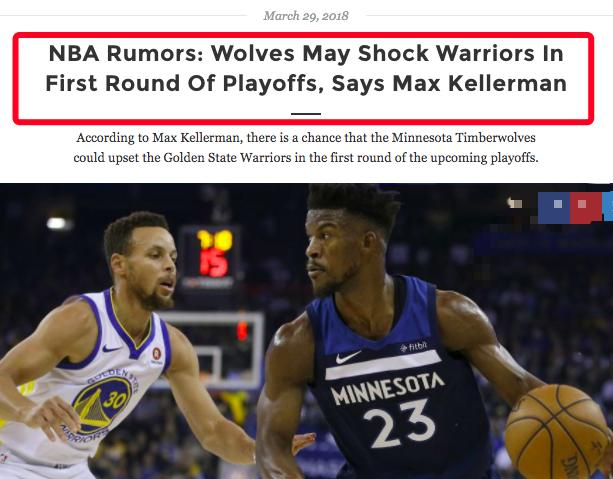Click the 'According to Max Kellerman' summary text
613x479 pixels.
[306, 148]
